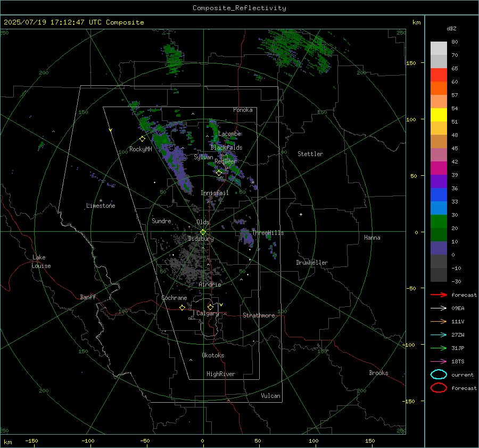Click the Sylvan label
This screenshot has height=448, width=479.
click(x=203, y=157)
